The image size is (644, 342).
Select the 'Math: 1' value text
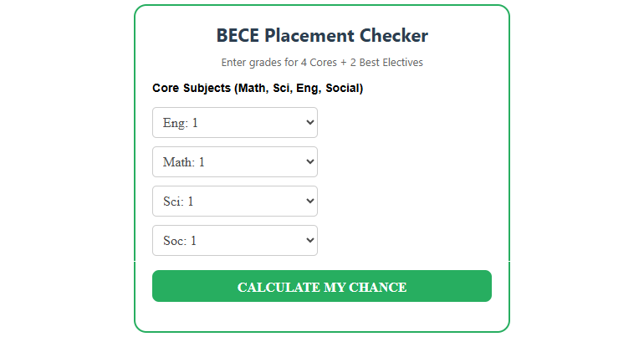coord(184,162)
